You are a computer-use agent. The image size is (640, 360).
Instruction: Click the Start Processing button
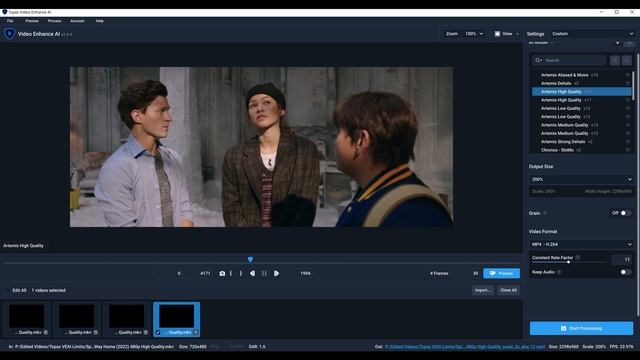pyautogui.click(x=581, y=328)
